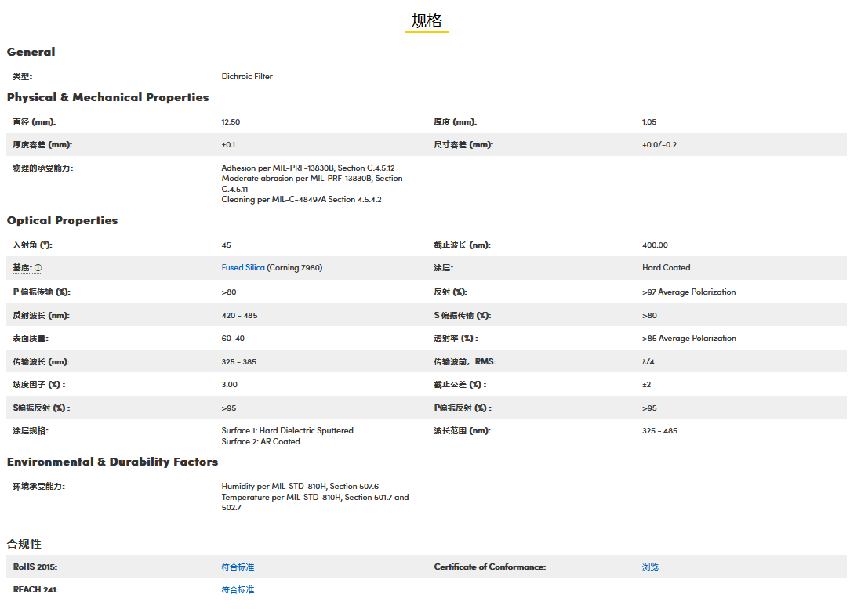Click the 规格 title at top
Viewport: 850px width, 616px height.
click(x=427, y=21)
